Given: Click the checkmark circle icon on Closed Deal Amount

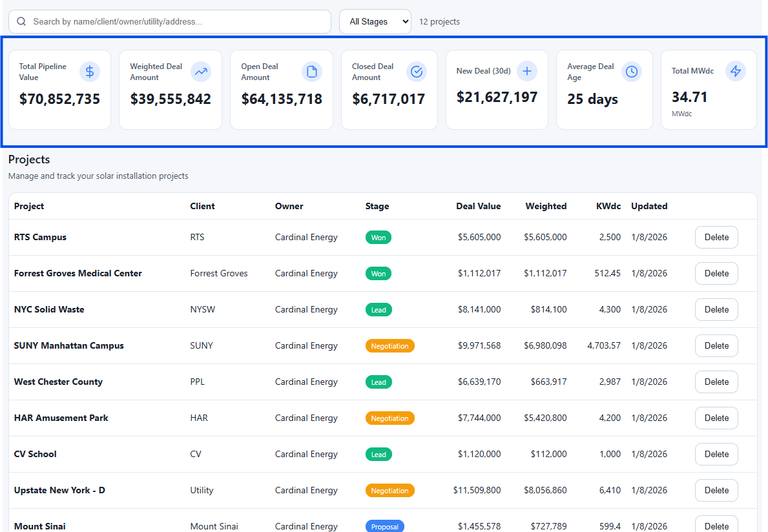Looking at the screenshot, I should click(x=417, y=72).
